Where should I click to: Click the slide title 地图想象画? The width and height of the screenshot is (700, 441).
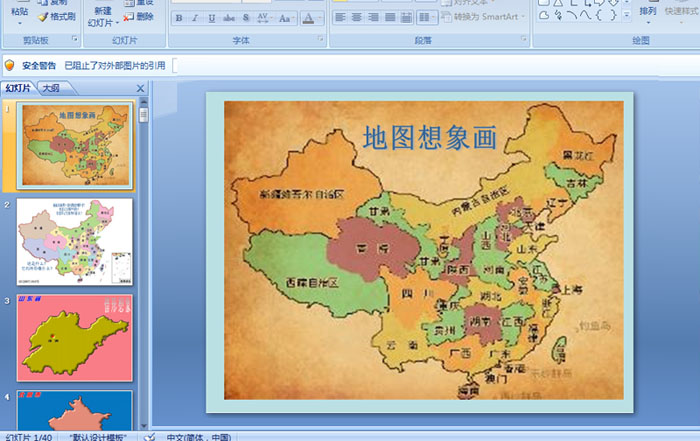point(429,137)
